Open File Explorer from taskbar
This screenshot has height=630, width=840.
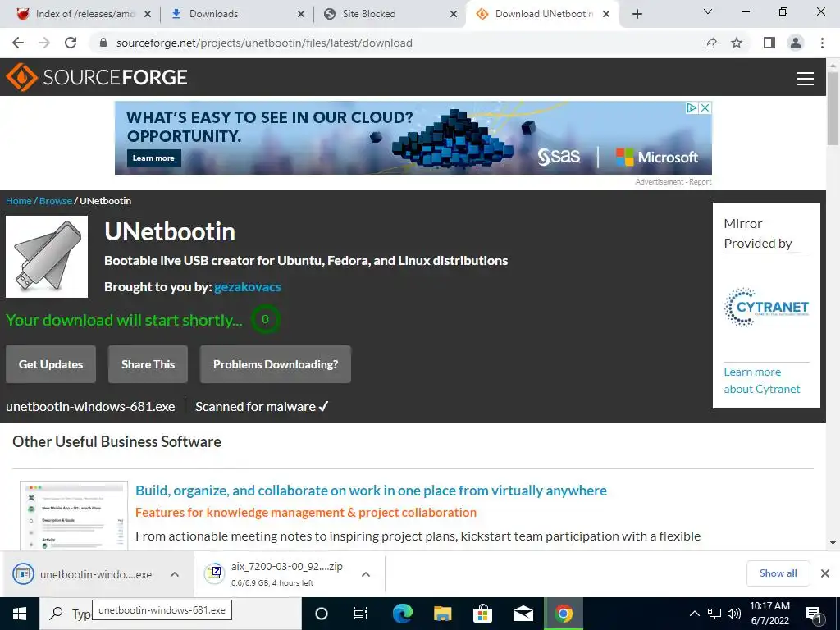click(442, 614)
